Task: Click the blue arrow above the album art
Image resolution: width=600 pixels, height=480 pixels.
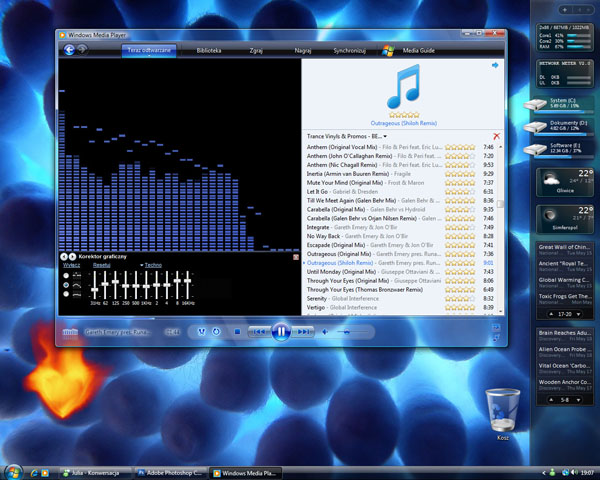Action: click(x=495, y=65)
